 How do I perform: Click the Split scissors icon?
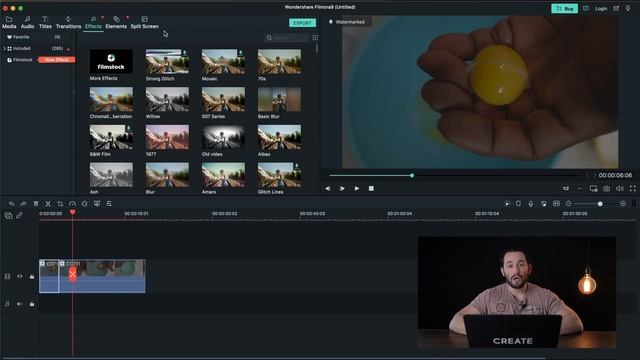48,204
